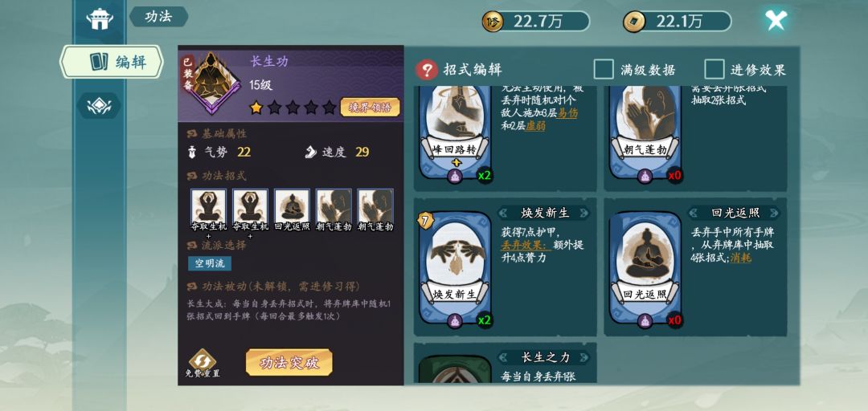Toggle the 进修效果 checkbox
868x411 pixels.
click(714, 70)
